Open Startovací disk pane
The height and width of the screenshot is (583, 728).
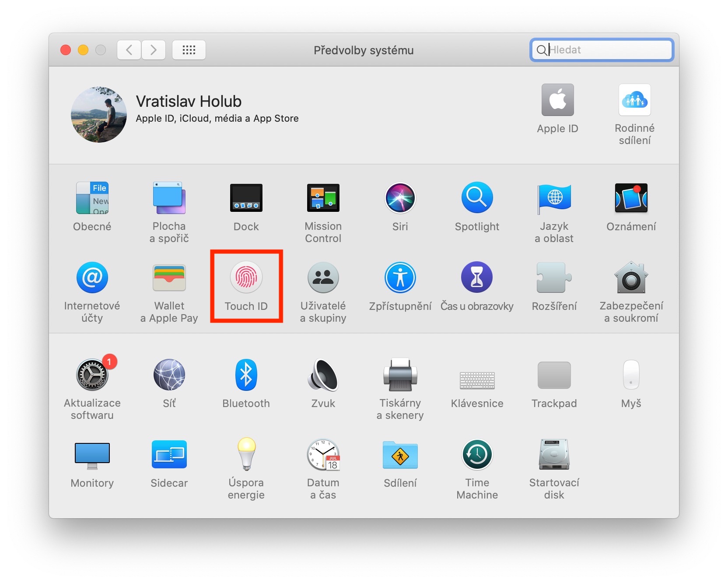coord(554,454)
